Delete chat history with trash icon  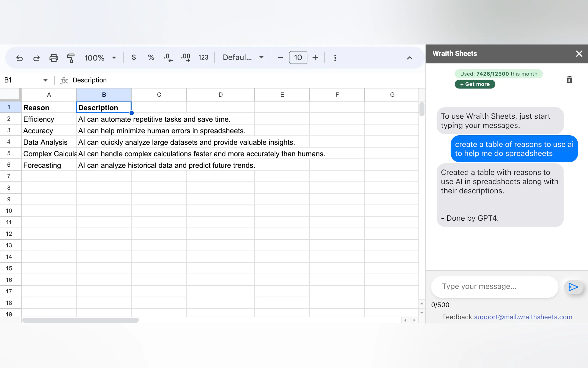click(569, 79)
